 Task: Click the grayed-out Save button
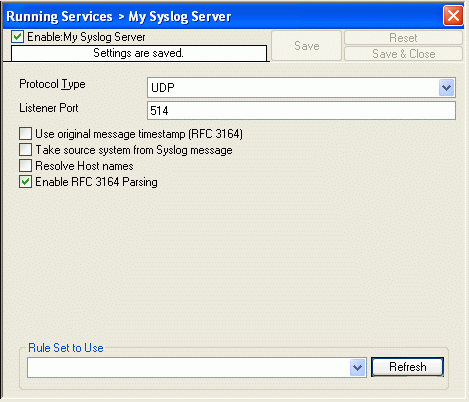(x=306, y=46)
